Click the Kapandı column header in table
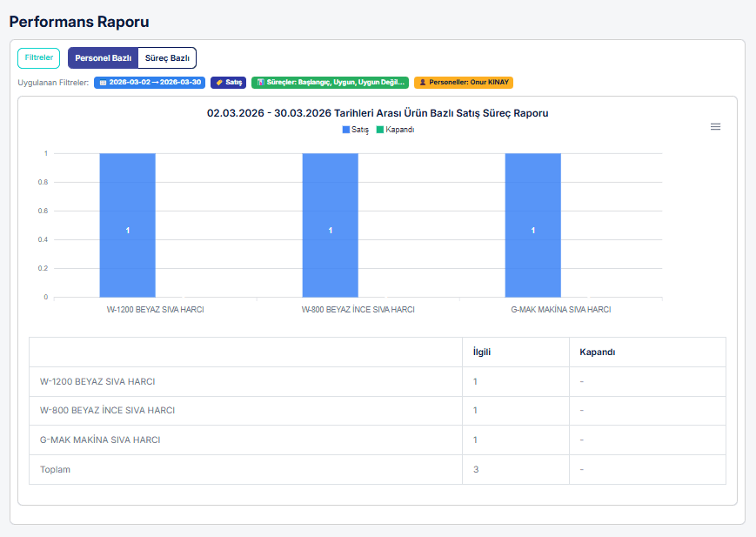This screenshot has width=756, height=537. pos(598,352)
